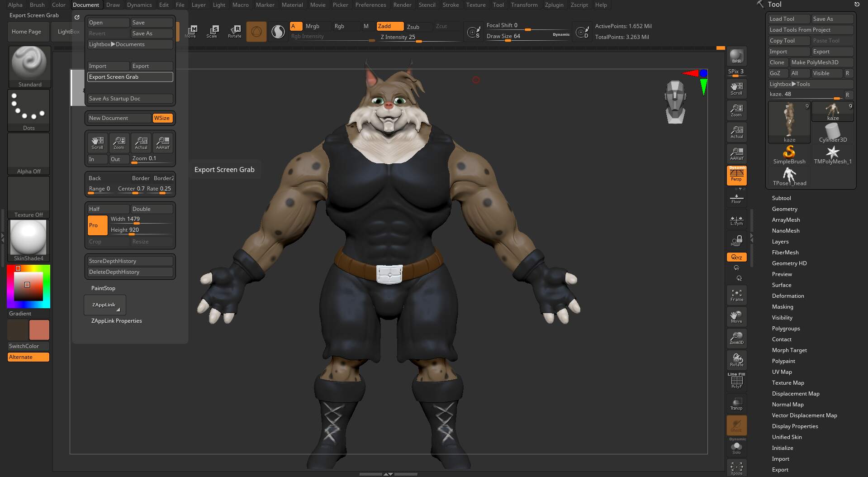Click the right shelf Move icon

pos(736,317)
